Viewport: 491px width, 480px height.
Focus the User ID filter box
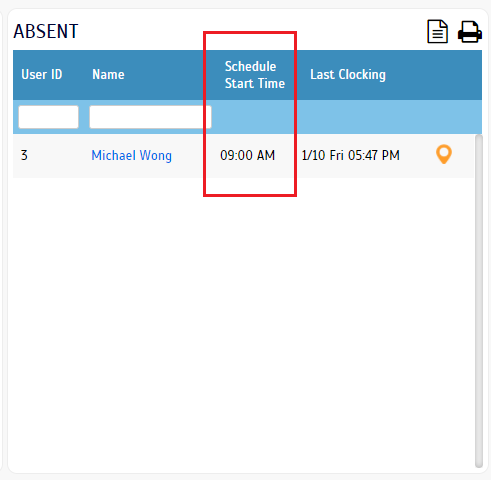click(x=49, y=117)
